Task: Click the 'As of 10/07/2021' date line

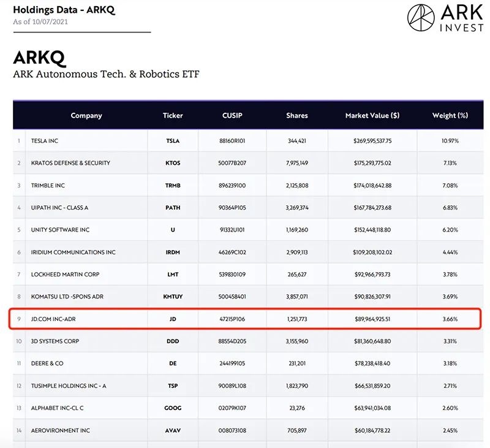Action: click(40, 22)
